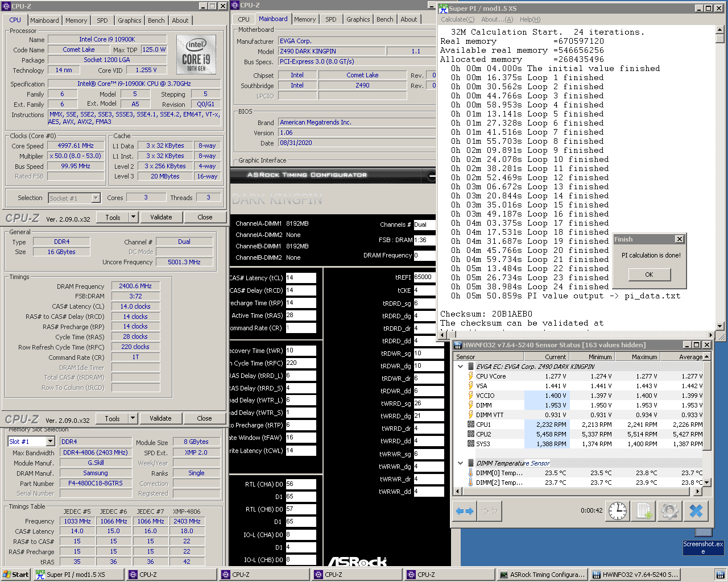Select ASRock Timing Configurator taskbar button
The image size is (728, 582).
point(541,575)
